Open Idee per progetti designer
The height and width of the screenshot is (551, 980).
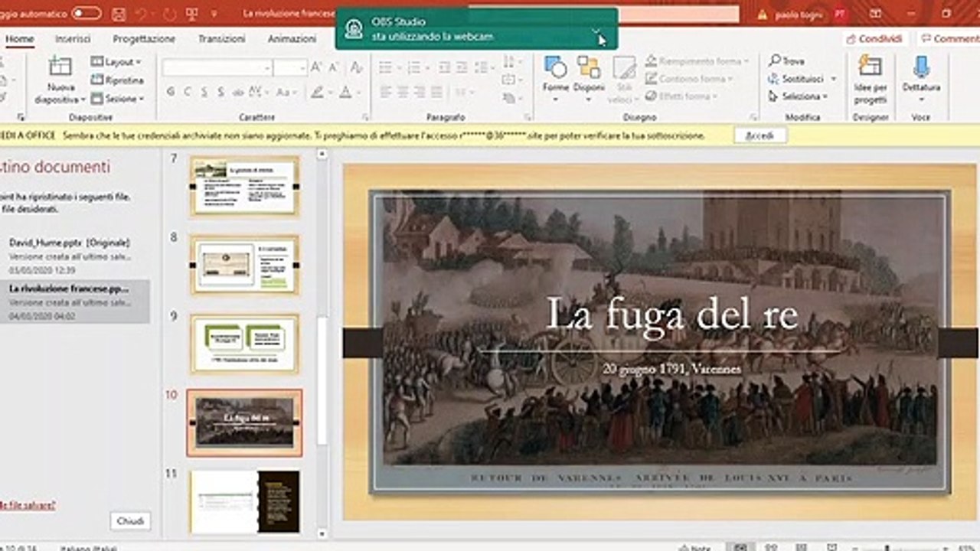(871, 80)
